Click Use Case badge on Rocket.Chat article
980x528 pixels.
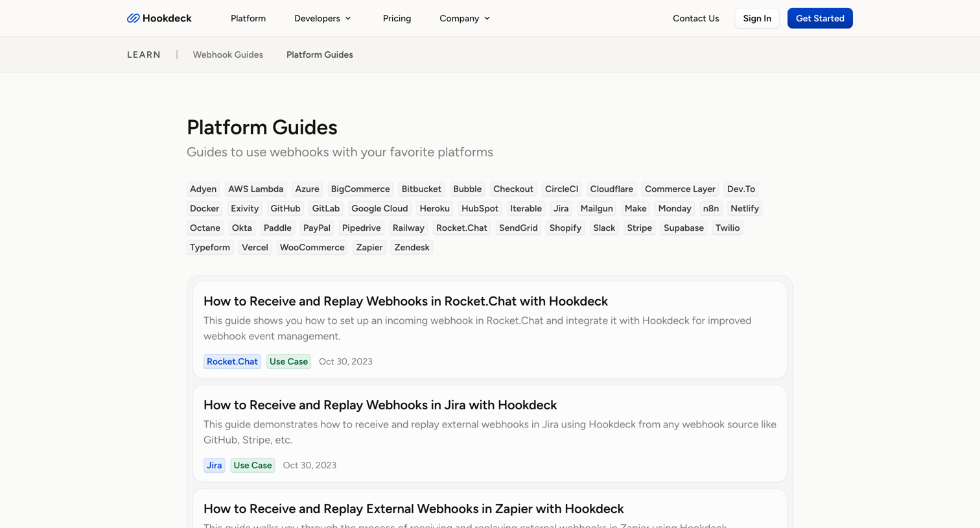[x=288, y=361]
